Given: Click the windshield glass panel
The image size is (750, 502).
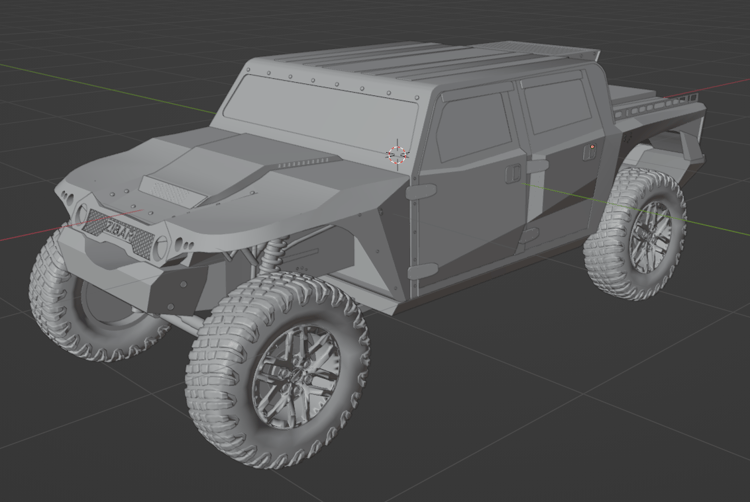Looking at the screenshot, I should coord(320,114).
